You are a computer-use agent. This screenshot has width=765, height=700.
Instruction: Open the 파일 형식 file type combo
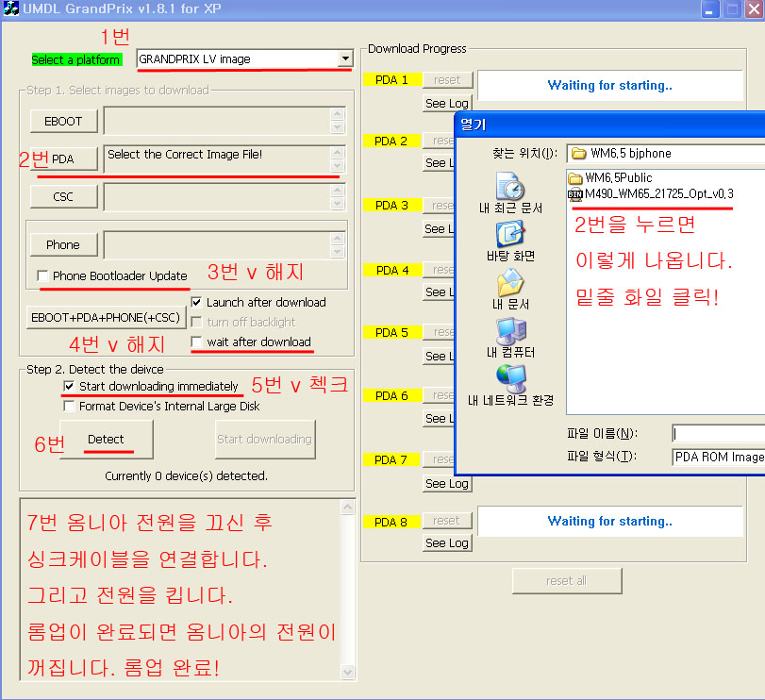(x=718, y=457)
